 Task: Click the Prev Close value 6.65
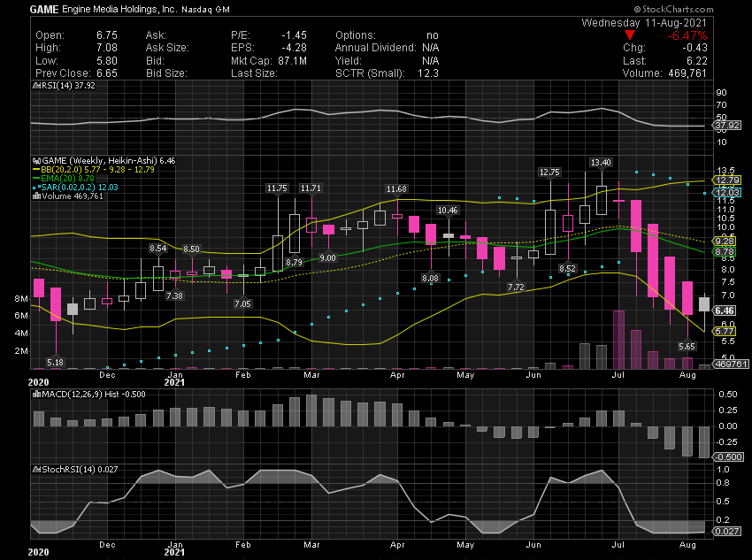pyautogui.click(x=106, y=73)
